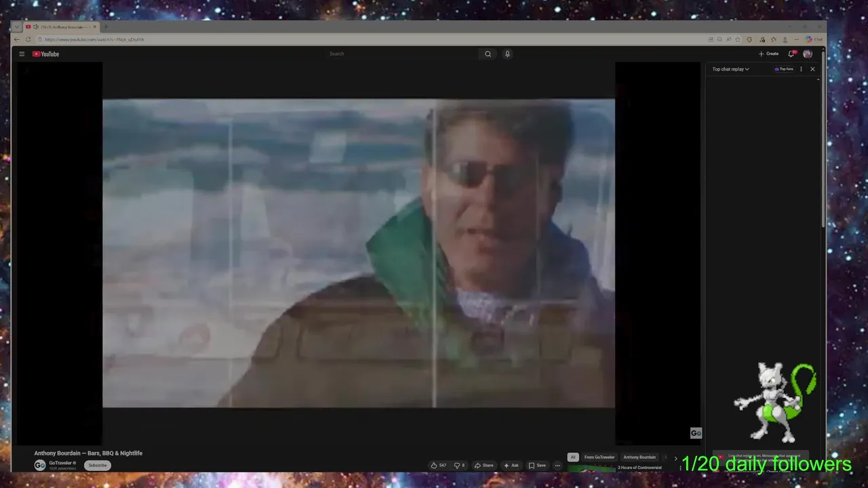Screen dimensions: 868x488
Task: Mute the tab via speaker icon
Action: tap(36, 27)
